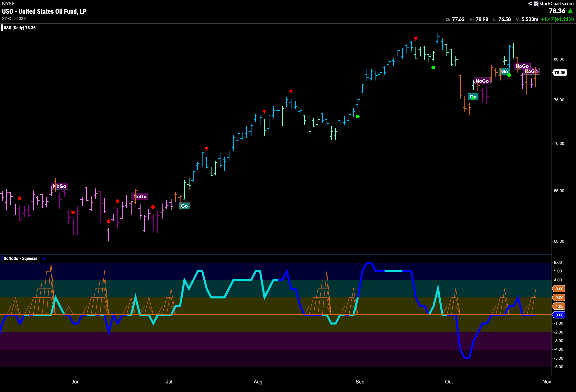Screen dimensions: 576x392
Task: Click the green up-arrow beside the 78.36 price
Action: point(570,11)
